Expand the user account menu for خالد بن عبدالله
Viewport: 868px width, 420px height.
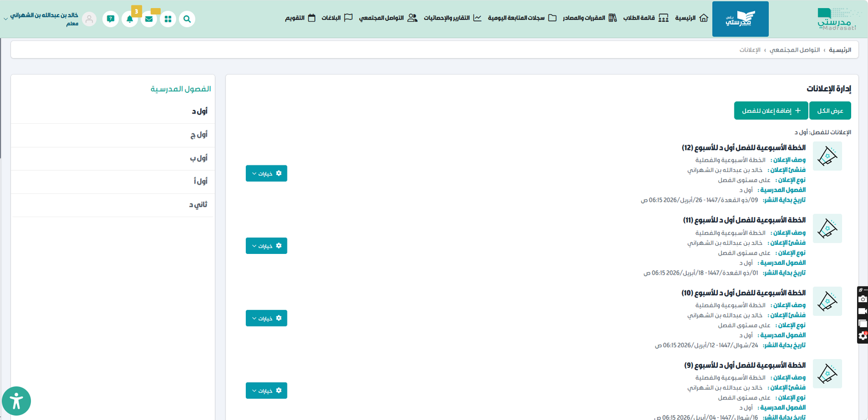[x=41, y=18]
